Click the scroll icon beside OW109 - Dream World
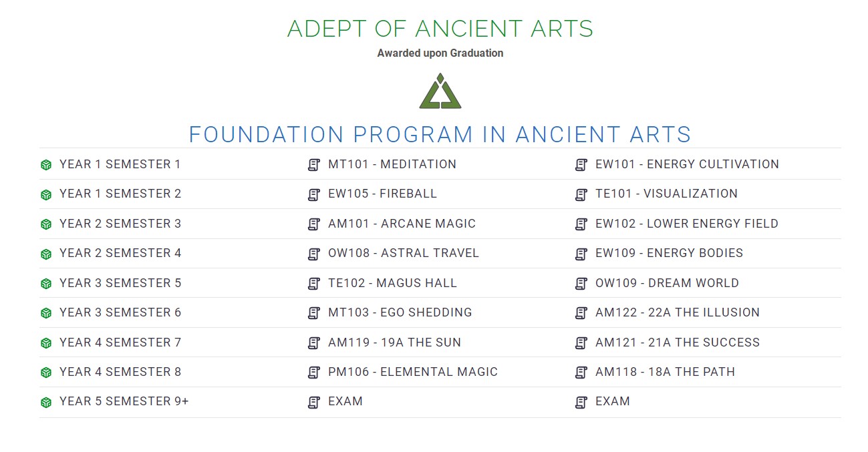The height and width of the screenshot is (452, 868). pyautogui.click(x=581, y=284)
